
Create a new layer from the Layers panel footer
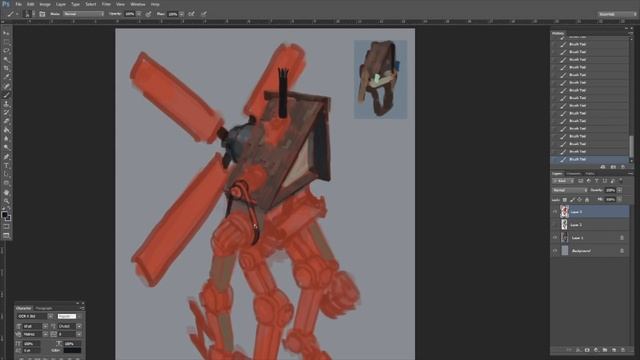(614, 350)
